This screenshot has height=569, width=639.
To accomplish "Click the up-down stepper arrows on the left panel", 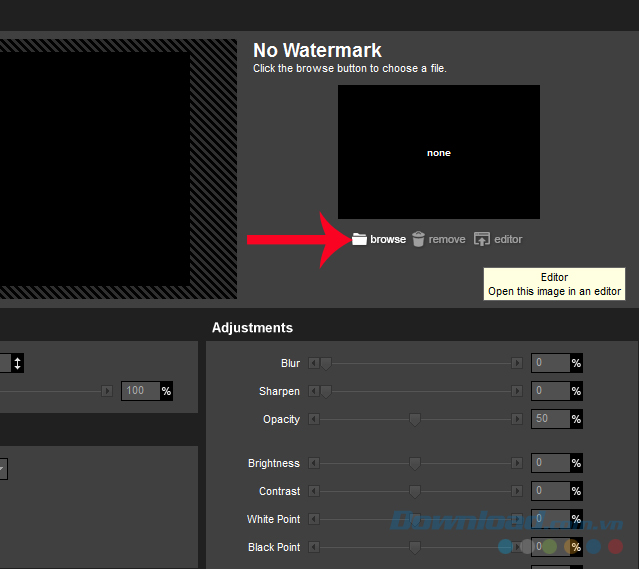I will (17, 363).
